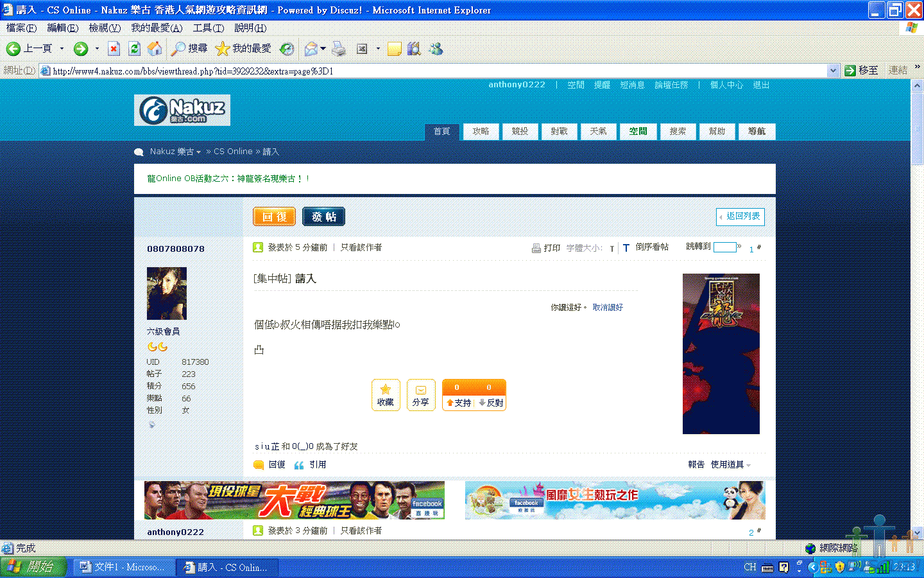Click the Nakuz logo image

point(182,110)
